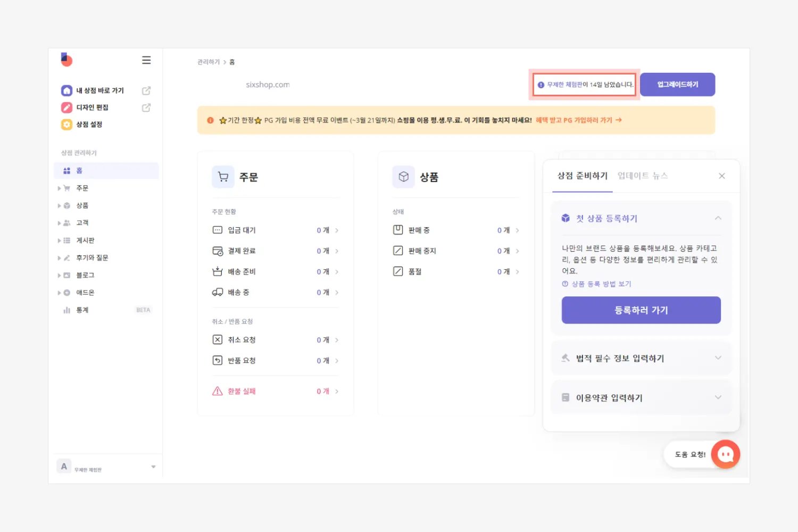
Task: Open 내 상점 바로 가기 external link icon
Action: (146, 90)
